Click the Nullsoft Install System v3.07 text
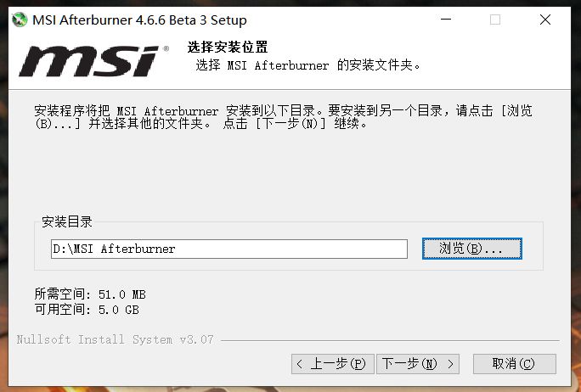This screenshot has width=581, height=392. click(115, 339)
